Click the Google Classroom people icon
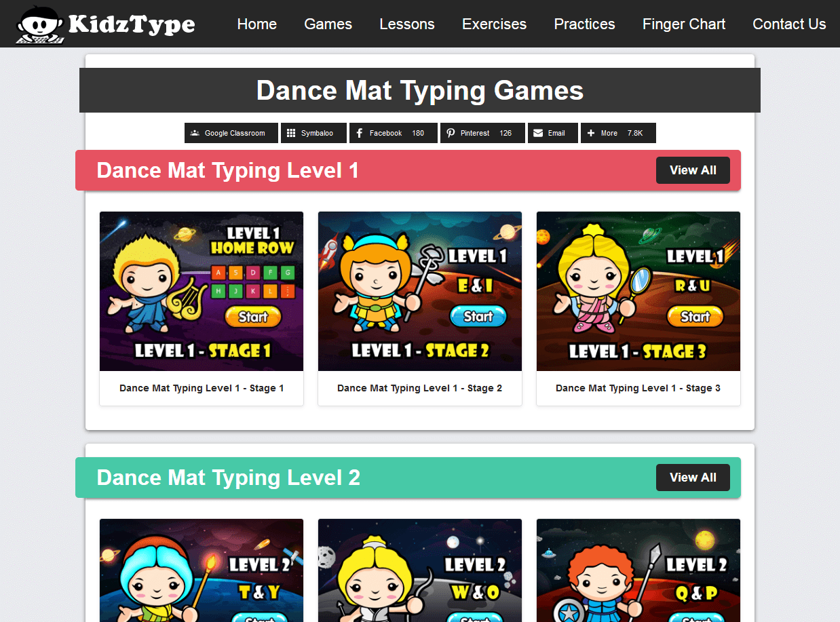This screenshot has width=840, height=622. click(x=195, y=133)
